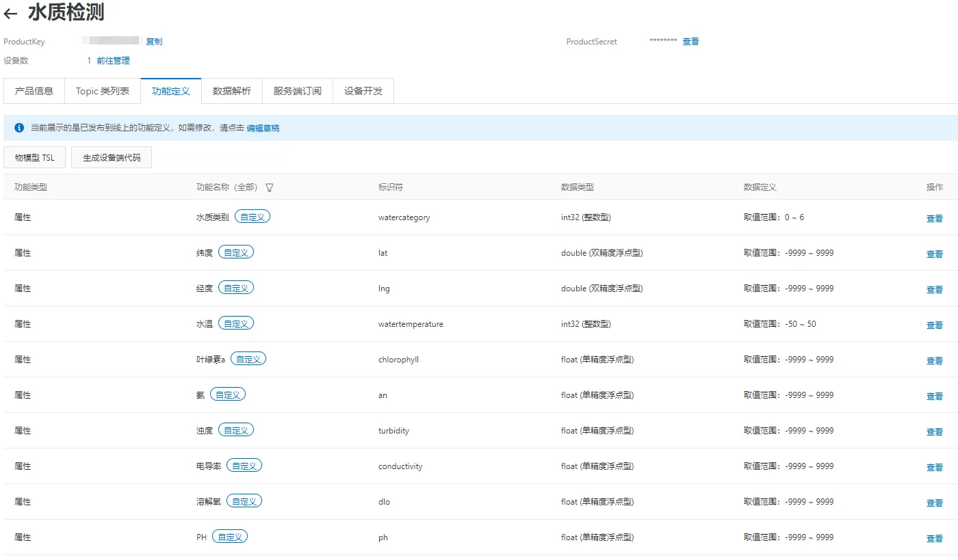Screen dimensions: 958x560
Task: View details of the chlorophyll row
Action: pos(935,361)
